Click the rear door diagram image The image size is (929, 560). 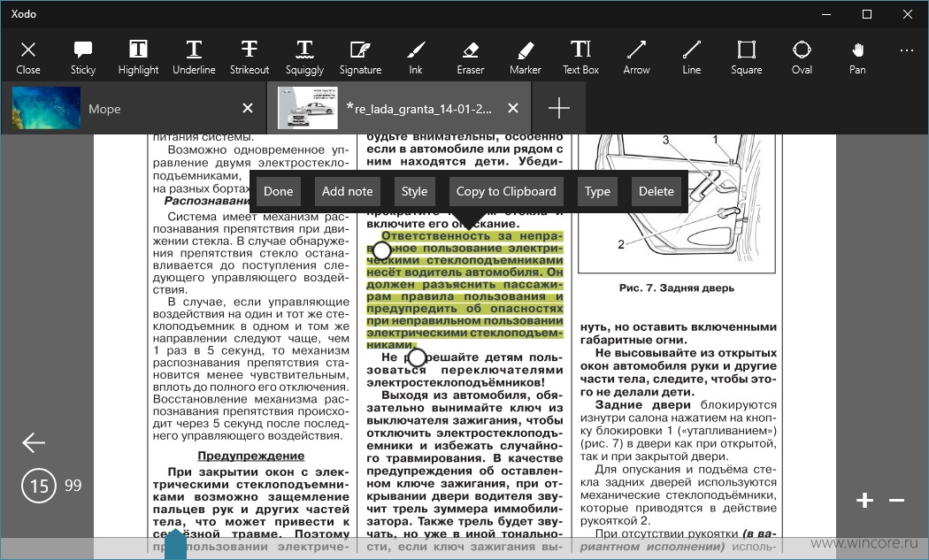[x=677, y=203]
